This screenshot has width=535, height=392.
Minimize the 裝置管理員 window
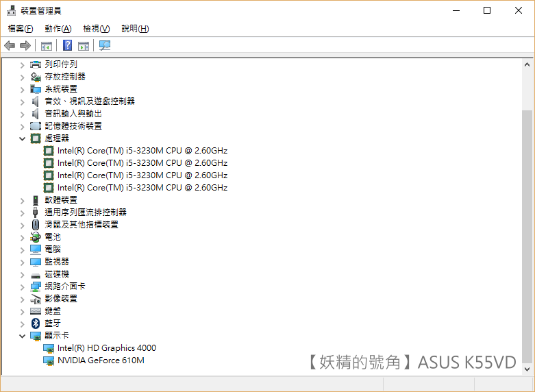[456, 10]
